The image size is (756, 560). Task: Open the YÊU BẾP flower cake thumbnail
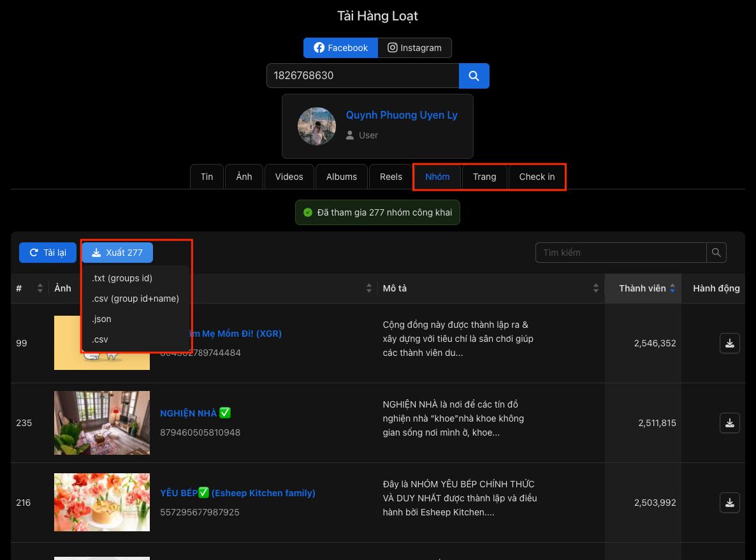pos(102,502)
